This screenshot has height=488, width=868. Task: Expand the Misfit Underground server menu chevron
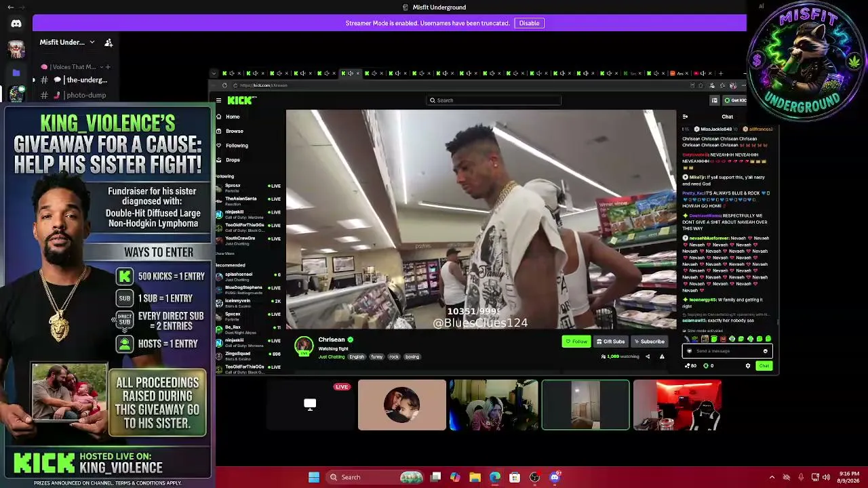pos(92,43)
